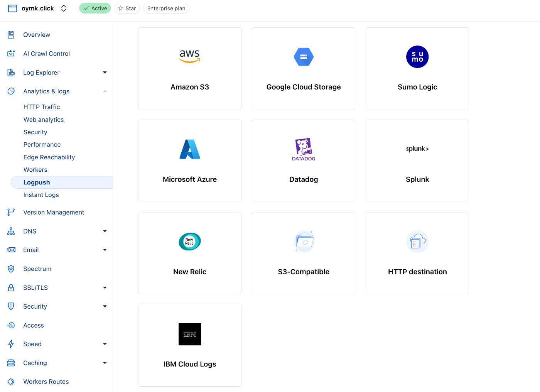Click the HTTP destination label
The height and width of the screenshot is (392, 540).
tap(417, 272)
